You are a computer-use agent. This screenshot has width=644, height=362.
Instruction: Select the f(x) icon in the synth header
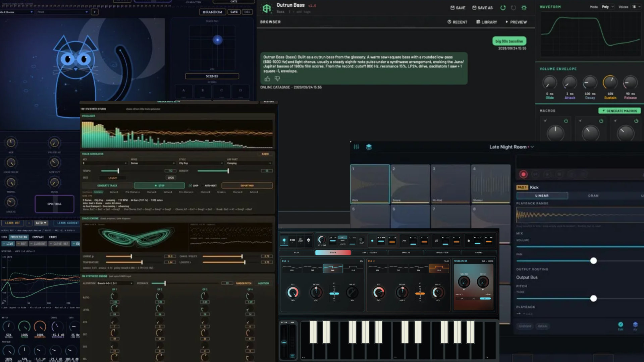pos(292,240)
